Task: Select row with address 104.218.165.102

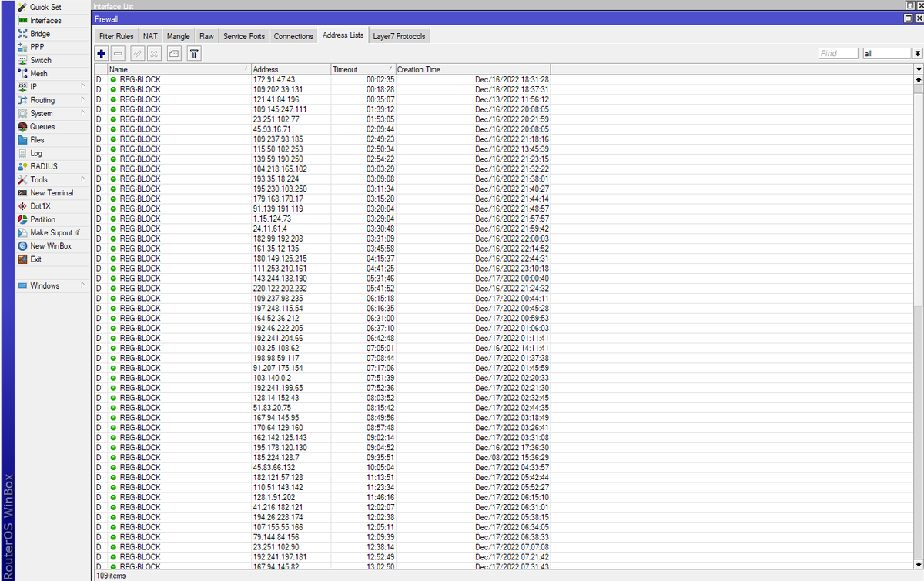Action: (503, 169)
